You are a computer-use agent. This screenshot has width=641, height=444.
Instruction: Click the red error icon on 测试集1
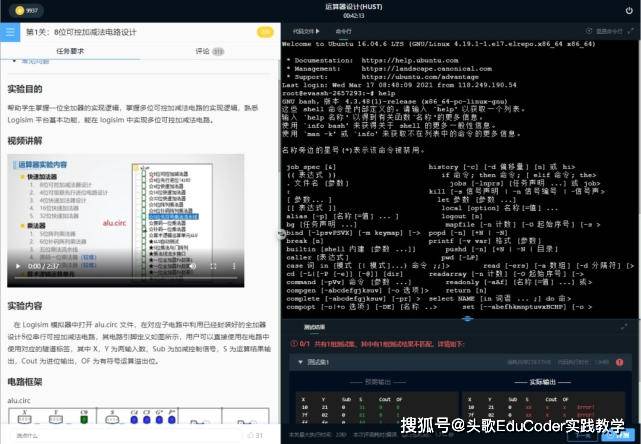pos(620,362)
